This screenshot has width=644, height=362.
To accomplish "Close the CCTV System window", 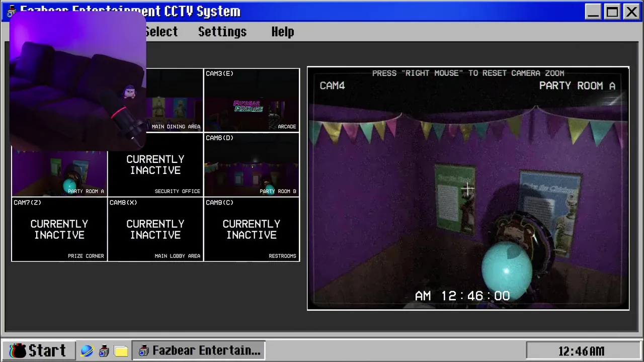I will [631, 12].
